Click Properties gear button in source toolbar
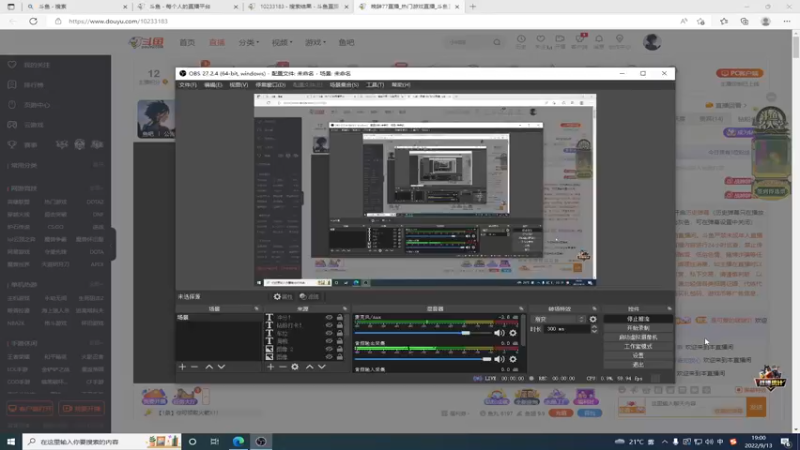This screenshot has height=450, width=800. pos(283,296)
